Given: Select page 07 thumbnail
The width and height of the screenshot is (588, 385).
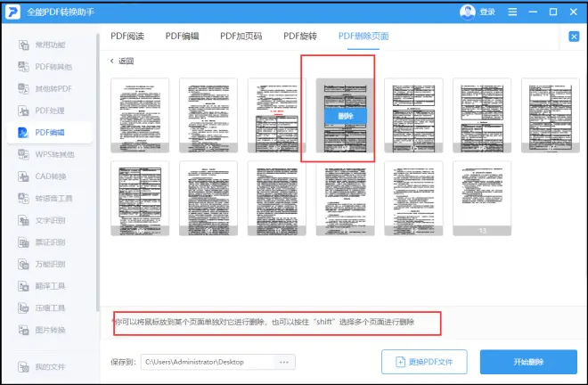Looking at the screenshot, I should 551,116.
